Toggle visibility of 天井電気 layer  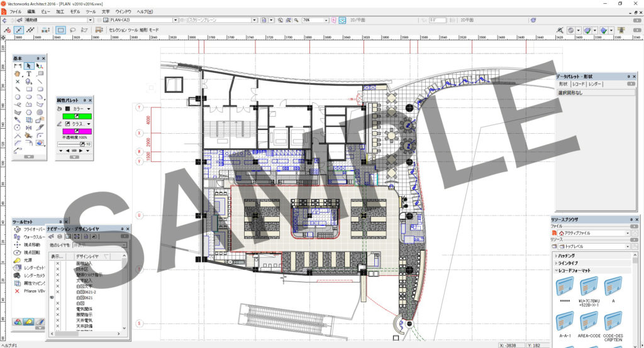click(57, 320)
